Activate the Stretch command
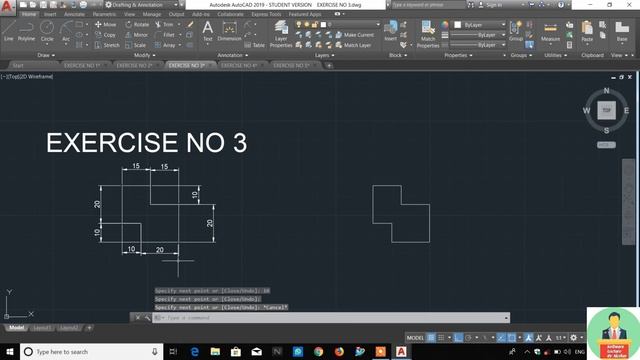The width and height of the screenshot is (640, 360). pos(107,45)
